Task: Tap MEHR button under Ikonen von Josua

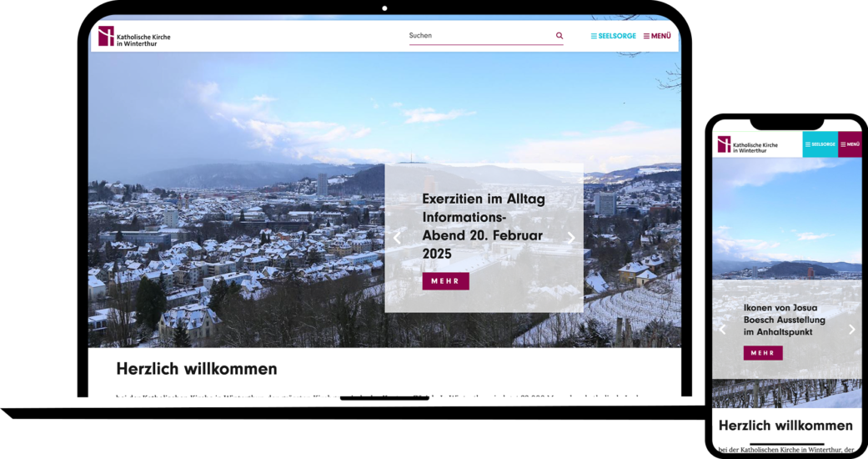Action: coord(763,353)
